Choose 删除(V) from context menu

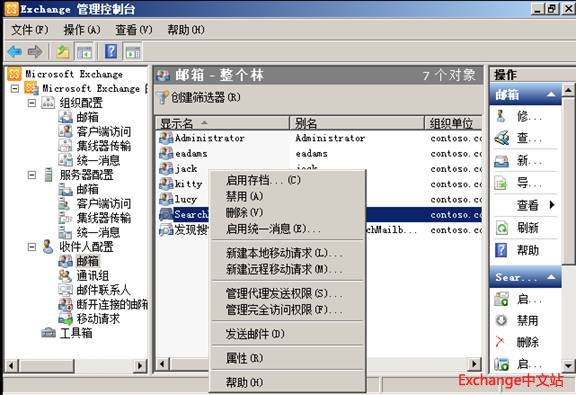(x=288, y=212)
